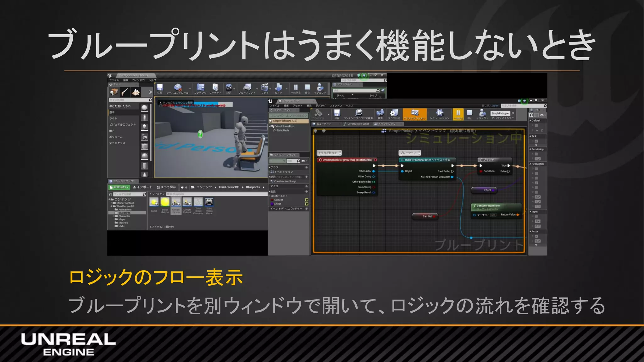Select the Maps folder in content tree
The height and width of the screenshot is (362, 644).
click(x=120, y=219)
